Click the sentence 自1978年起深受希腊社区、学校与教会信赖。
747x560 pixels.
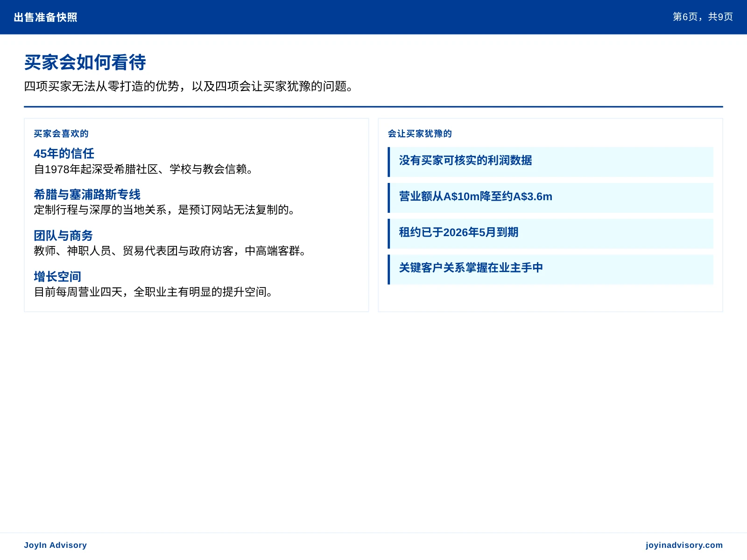coord(143,169)
